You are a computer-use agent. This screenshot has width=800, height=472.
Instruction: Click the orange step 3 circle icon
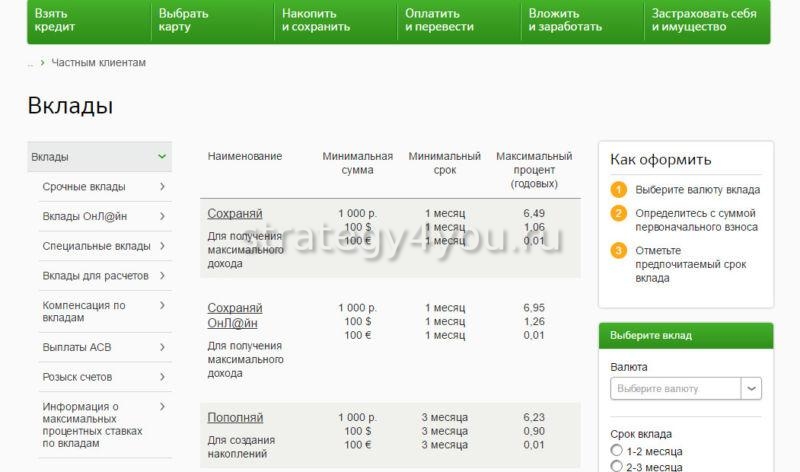tap(619, 250)
